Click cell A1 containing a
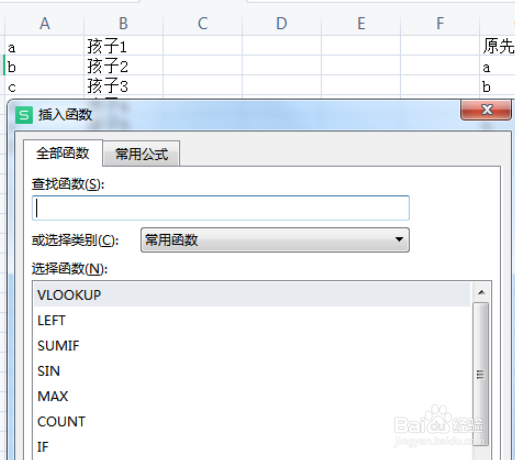This screenshot has height=460, width=515. pyautogui.click(x=44, y=46)
